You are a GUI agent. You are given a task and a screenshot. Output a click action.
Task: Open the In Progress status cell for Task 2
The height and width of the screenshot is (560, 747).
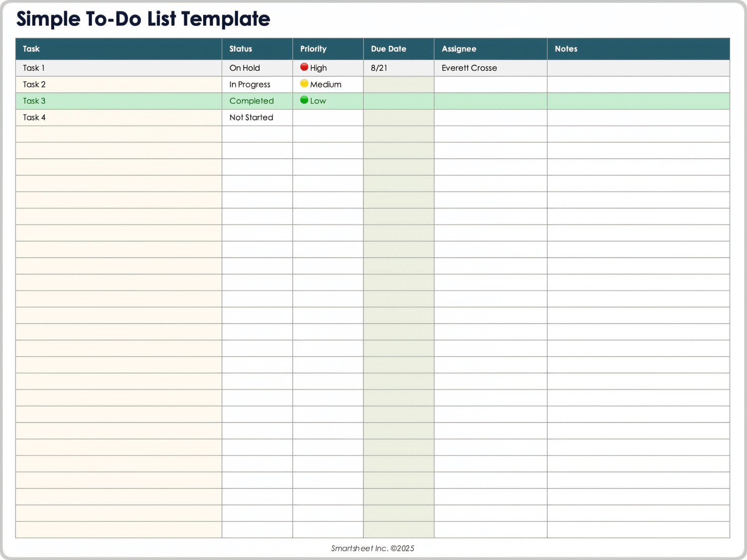click(250, 84)
